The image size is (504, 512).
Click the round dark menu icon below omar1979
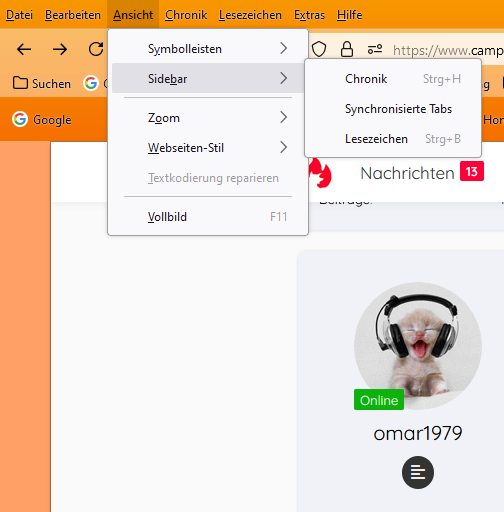(418, 472)
